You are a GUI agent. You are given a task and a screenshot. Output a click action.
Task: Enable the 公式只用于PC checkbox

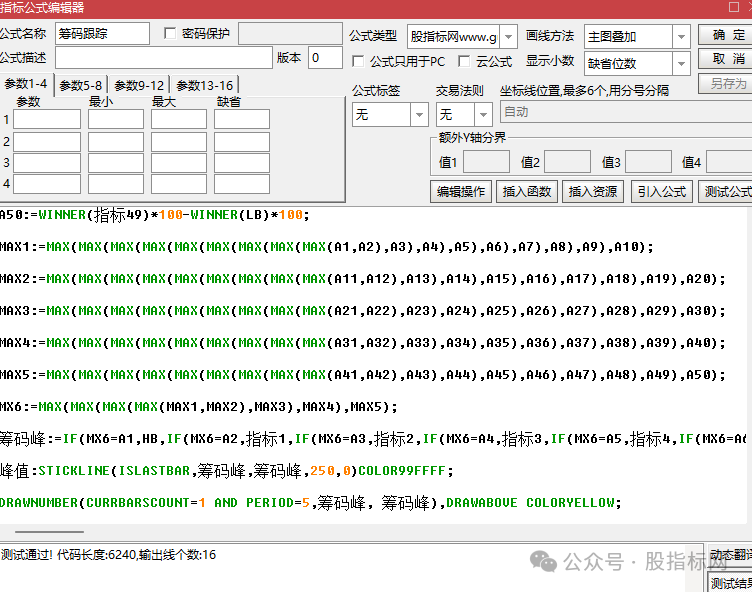(x=357, y=61)
